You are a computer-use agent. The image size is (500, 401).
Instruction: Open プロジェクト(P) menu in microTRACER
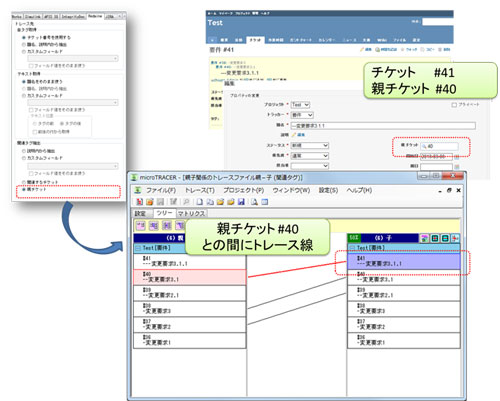point(244,190)
